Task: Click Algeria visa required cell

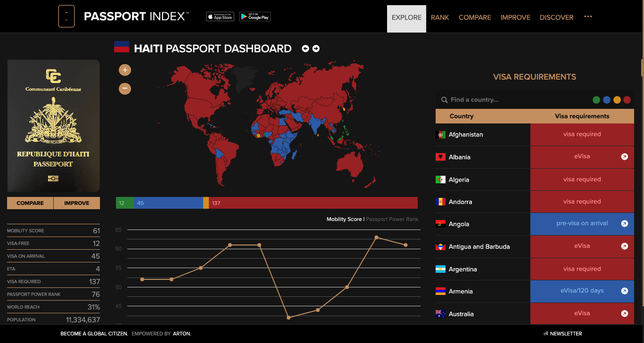Action: tap(582, 180)
